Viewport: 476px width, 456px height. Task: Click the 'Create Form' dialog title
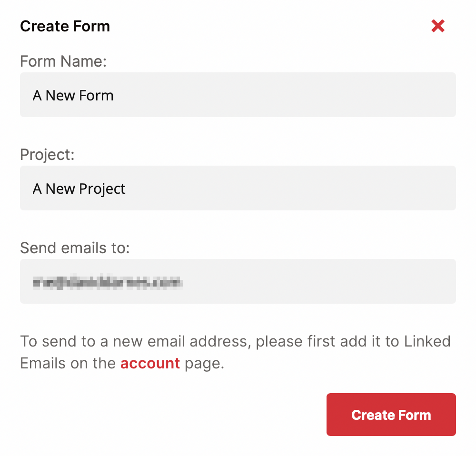64,26
